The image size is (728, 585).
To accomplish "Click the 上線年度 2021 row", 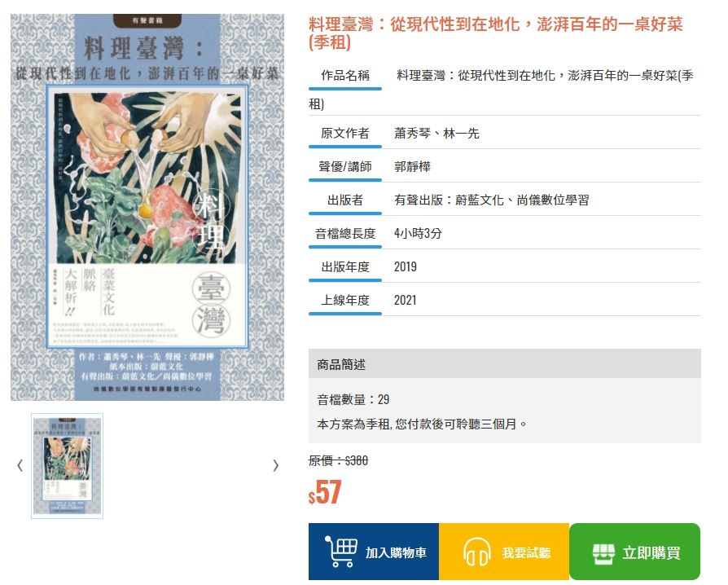I will 505,300.
